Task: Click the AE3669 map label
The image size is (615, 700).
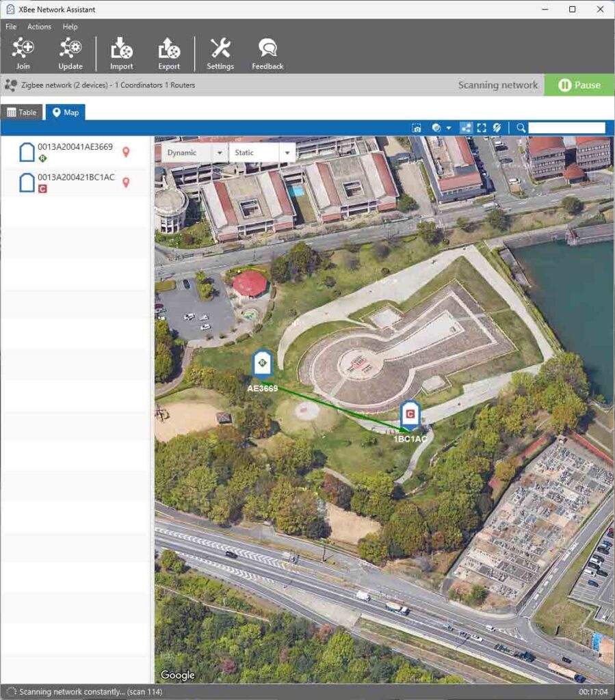Action: point(263,388)
